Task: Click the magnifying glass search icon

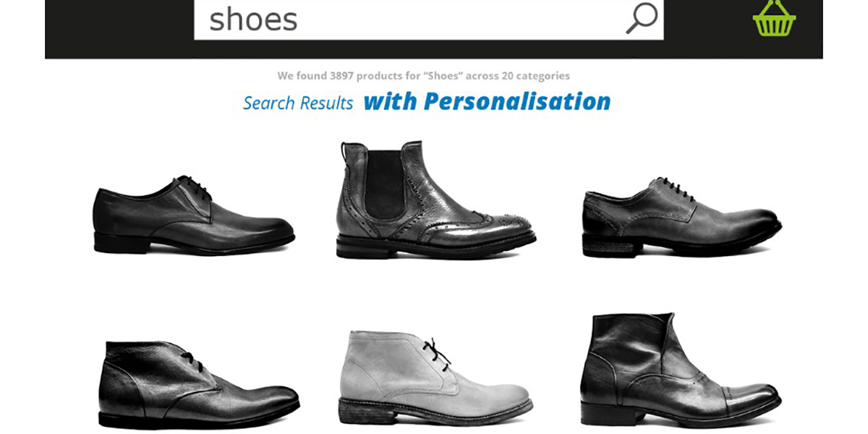Action: pyautogui.click(x=642, y=18)
